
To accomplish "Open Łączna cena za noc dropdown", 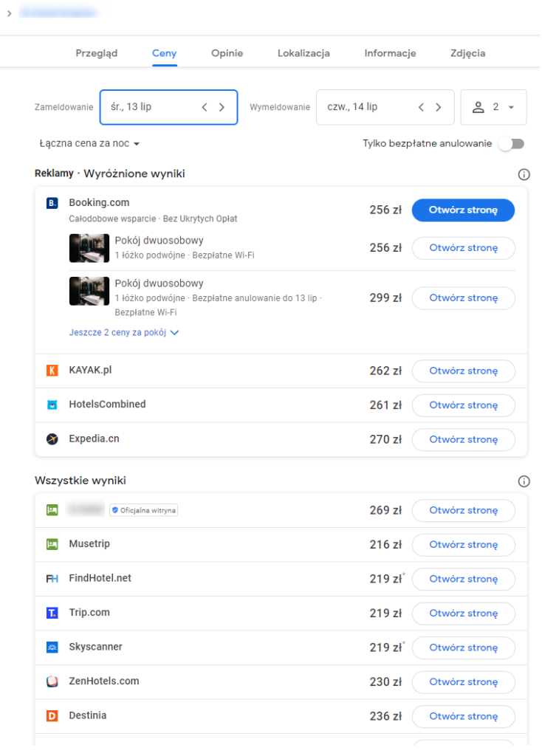I will tap(89, 144).
